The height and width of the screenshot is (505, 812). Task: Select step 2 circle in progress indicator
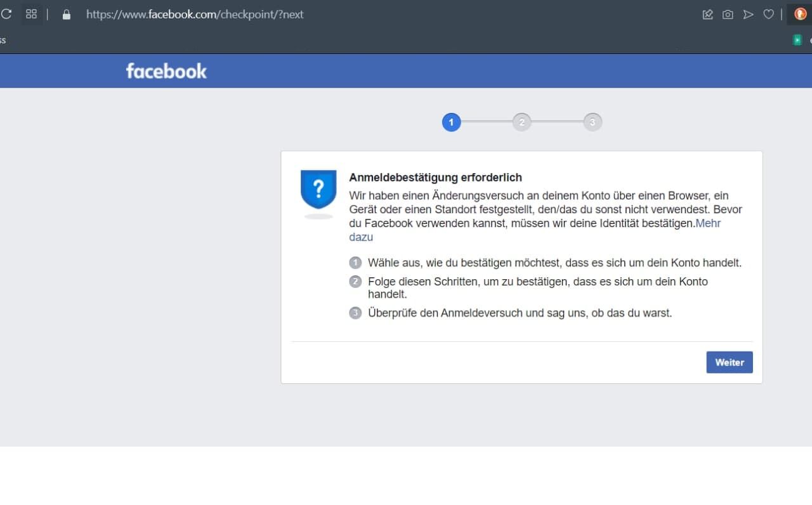coord(521,122)
